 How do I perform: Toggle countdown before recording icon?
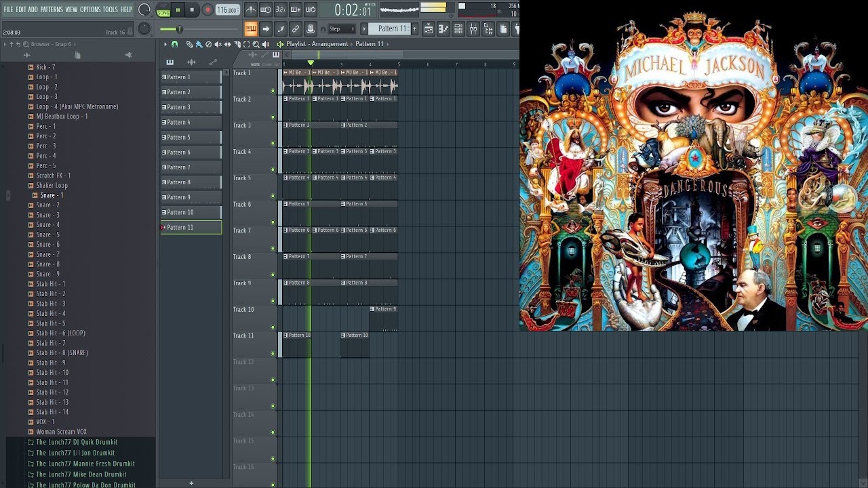[281, 9]
